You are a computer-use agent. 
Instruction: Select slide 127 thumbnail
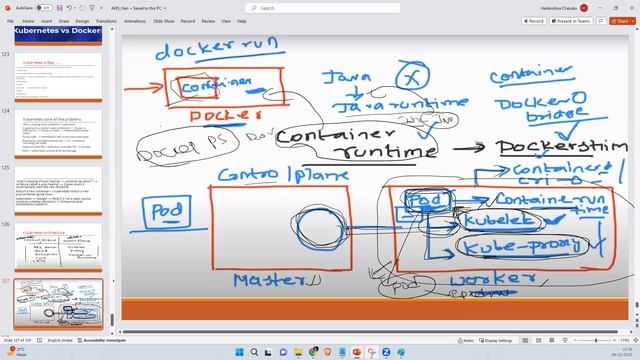pyautogui.click(x=58, y=304)
